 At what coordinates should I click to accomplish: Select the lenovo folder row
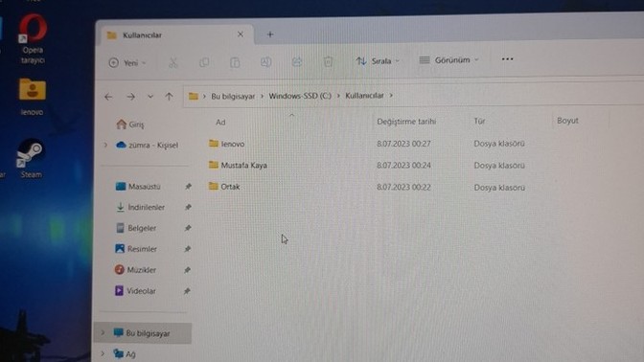[367, 144]
